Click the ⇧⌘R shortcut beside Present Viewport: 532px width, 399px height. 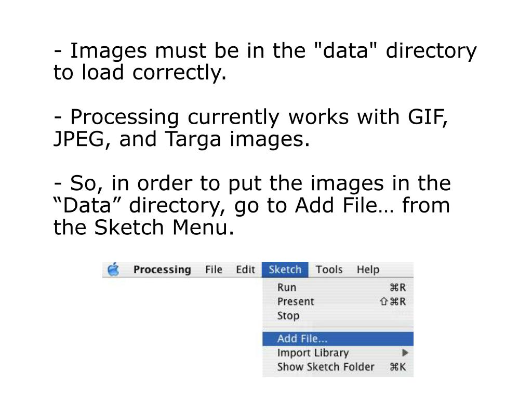[x=393, y=302]
